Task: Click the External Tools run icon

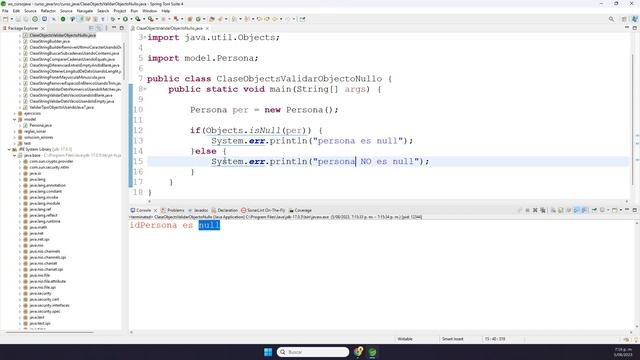Action: coord(151,19)
